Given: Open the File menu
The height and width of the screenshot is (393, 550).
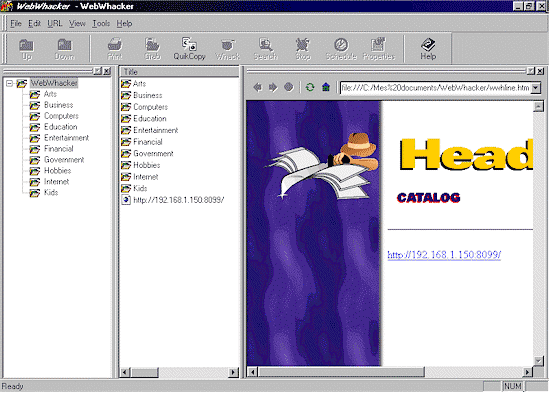Looking at the screenshot, I should (16, 24).
